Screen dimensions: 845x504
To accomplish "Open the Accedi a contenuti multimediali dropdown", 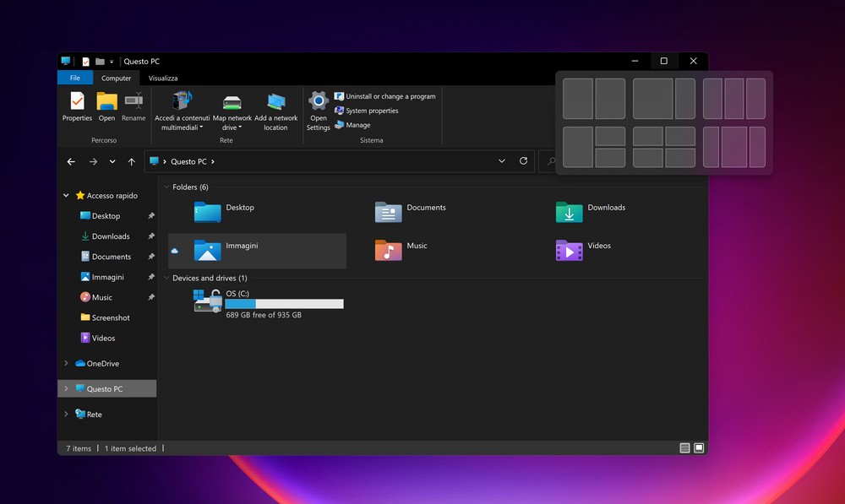I will [x=201, y=128].
